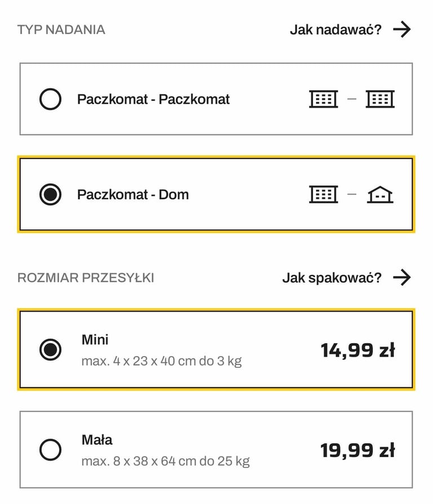Click the 14,99 zł price

(x=358, y=350)
